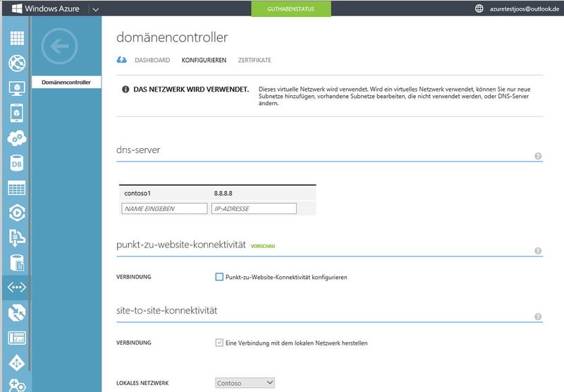Select the Networks icon in sidebar
The height and width of the screenshot is (392, 564).
coord(17,288)
